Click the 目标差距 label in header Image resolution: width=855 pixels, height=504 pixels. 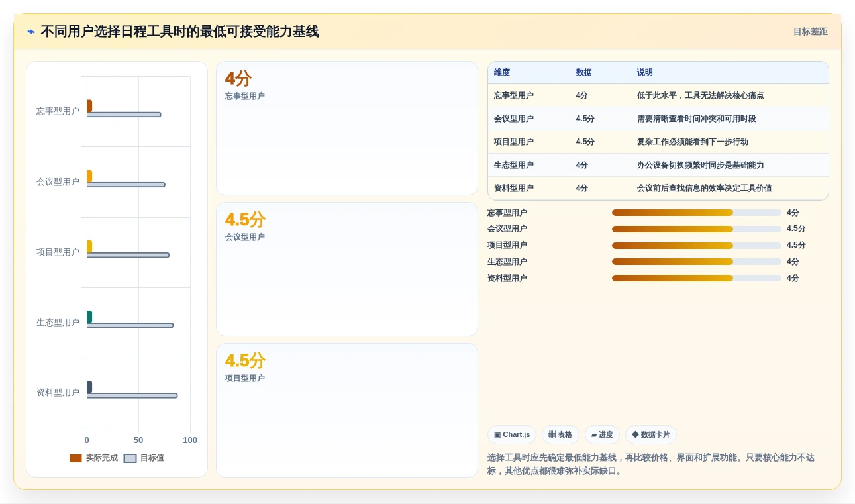click(810, 32)
